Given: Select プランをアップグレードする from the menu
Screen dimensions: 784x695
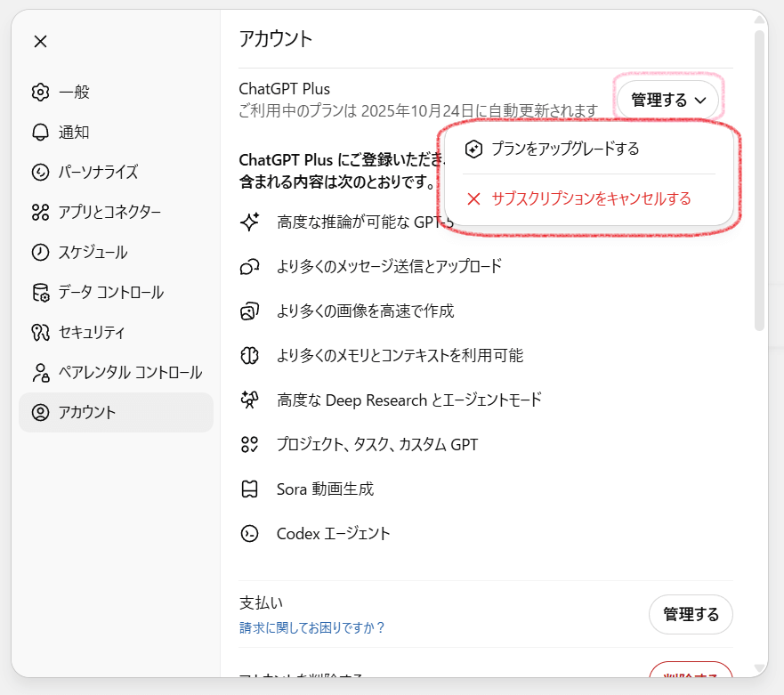Looking at the screenshot, I should point(565,149).
